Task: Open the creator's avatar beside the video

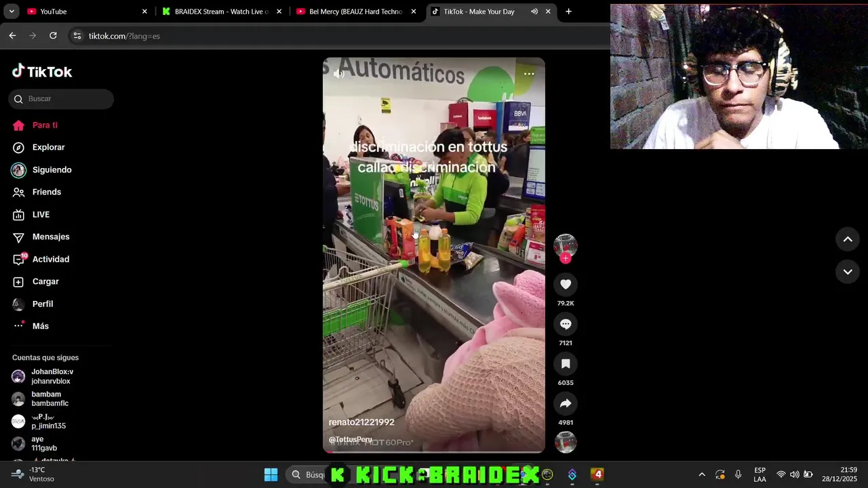Action: click(566, 245)
